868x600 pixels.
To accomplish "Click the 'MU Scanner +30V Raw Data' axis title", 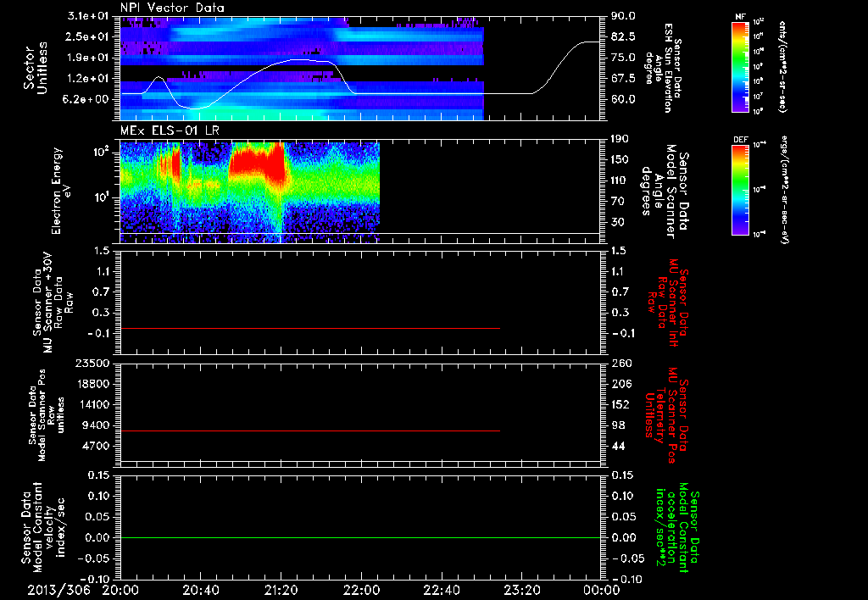I will tap(53, 303).
